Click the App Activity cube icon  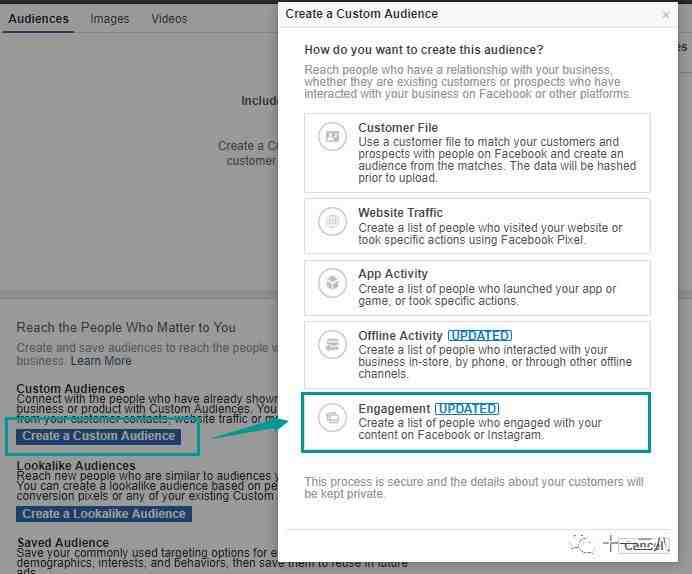pos(332,282)
